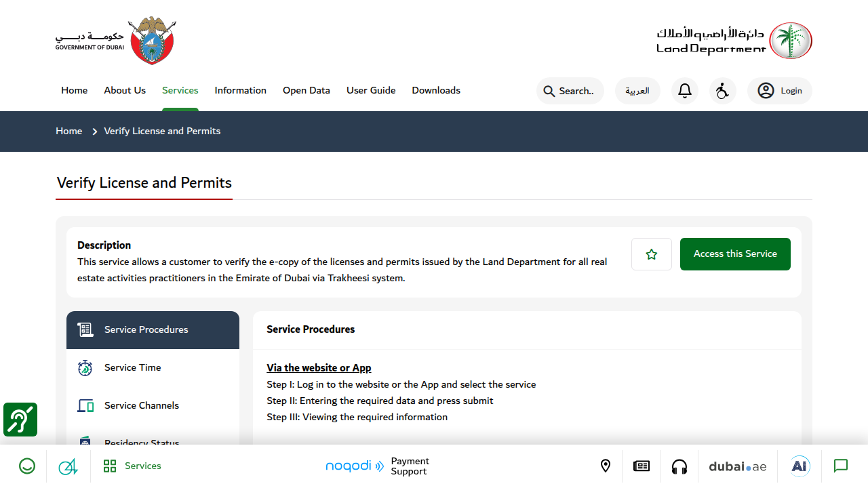This screenshot has width=868, height=488.
Task: Open the Services grid in bottom bar
Action: (132, 466)
